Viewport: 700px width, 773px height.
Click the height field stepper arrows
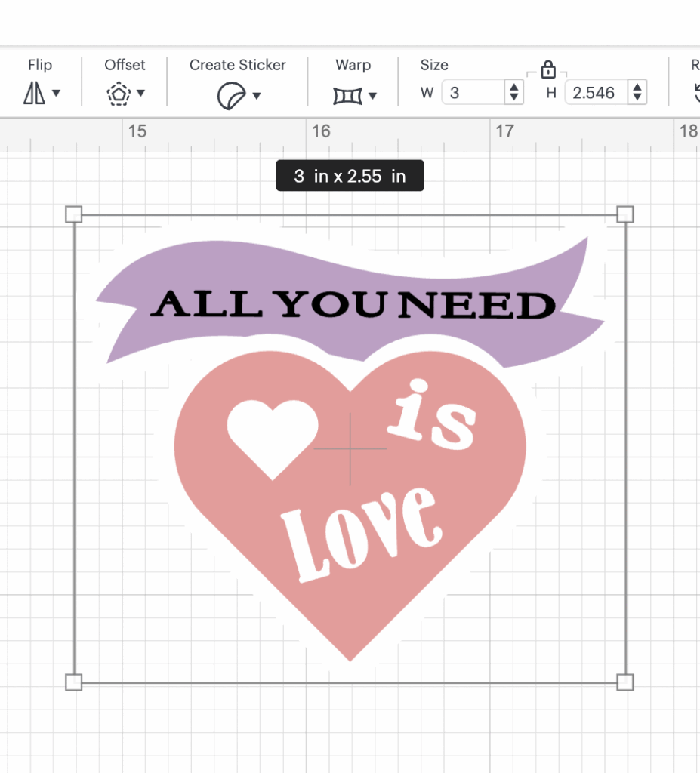pos(637,93)
